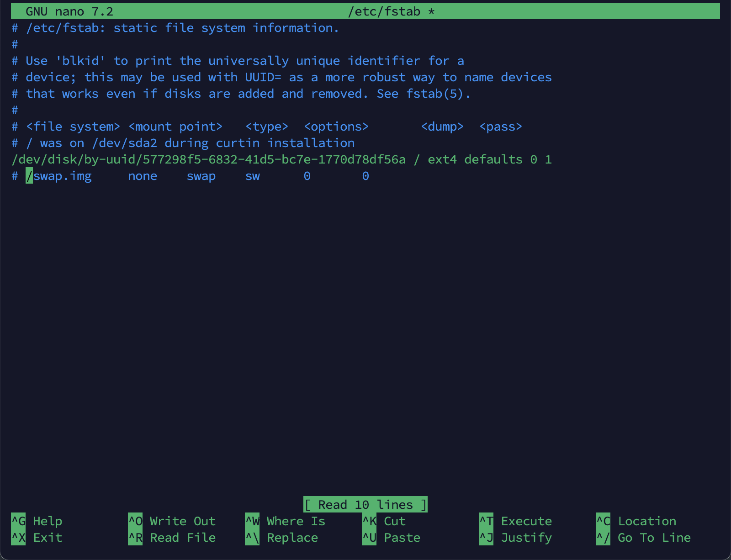This screenshot has height=560, width=731.
Task: Click the 'defaults' mount option text
Action: pyautogui.click(x=493, y=159)
